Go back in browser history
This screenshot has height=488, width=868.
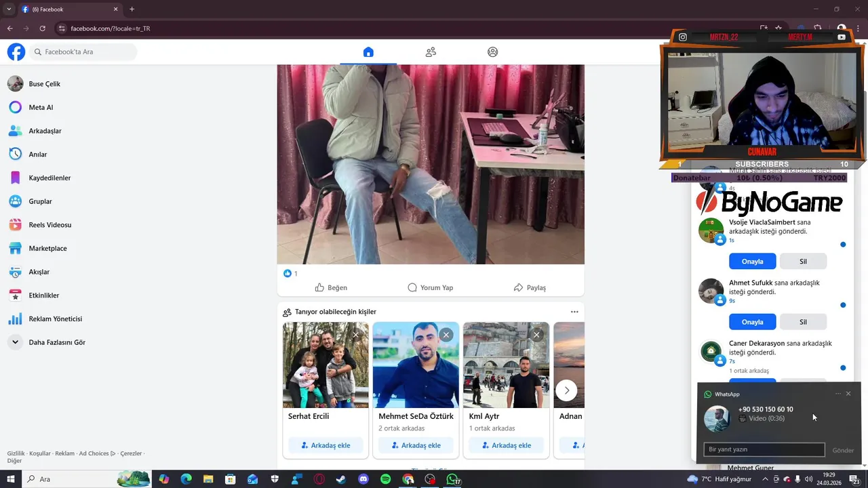pyautogui.click(x=9, y=28)
